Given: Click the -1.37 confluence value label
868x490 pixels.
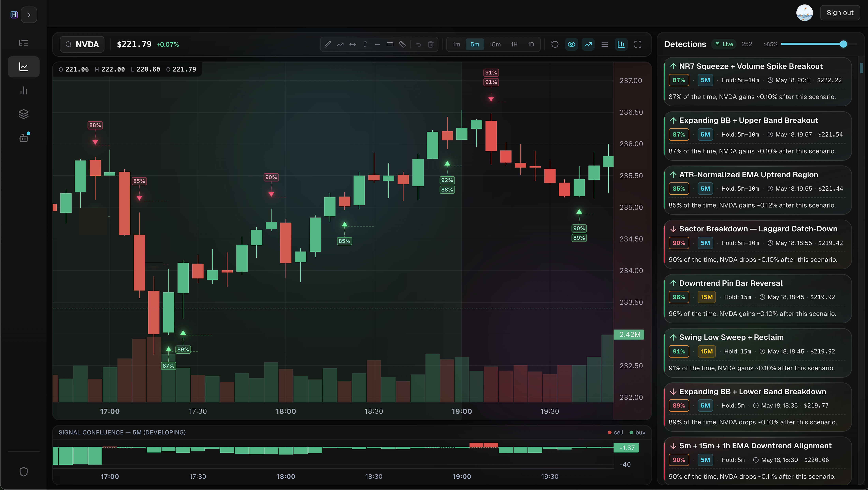Looking at the screenshot, I should [626, 448].
